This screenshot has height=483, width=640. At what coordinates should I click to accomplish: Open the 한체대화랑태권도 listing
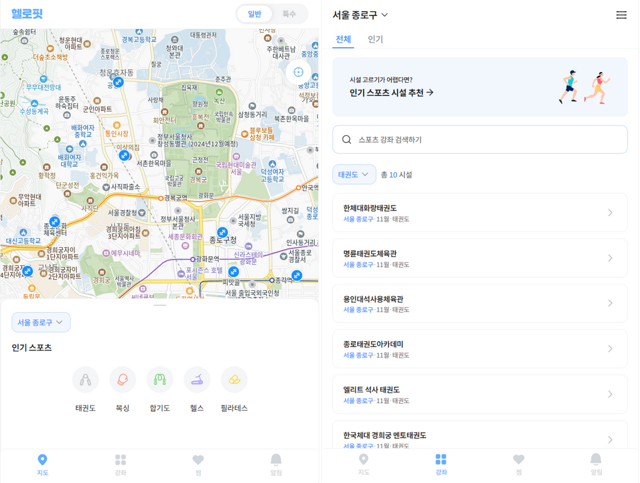click(480, 213)
